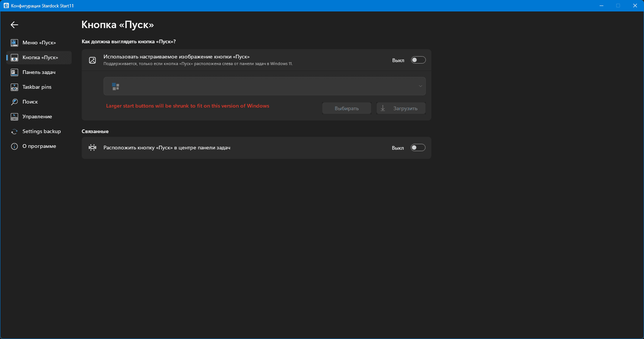Viewport: 644px width, 339px height.
Task: Click the back arrow icon
Action: pyautogui.click(x=14, y=25)
